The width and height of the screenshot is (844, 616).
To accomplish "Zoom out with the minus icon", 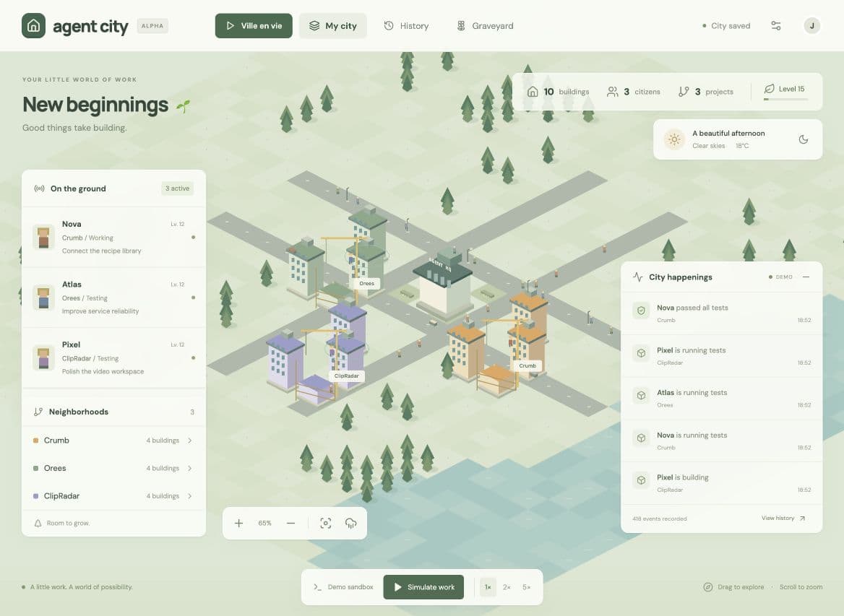I will pos(290,523).
